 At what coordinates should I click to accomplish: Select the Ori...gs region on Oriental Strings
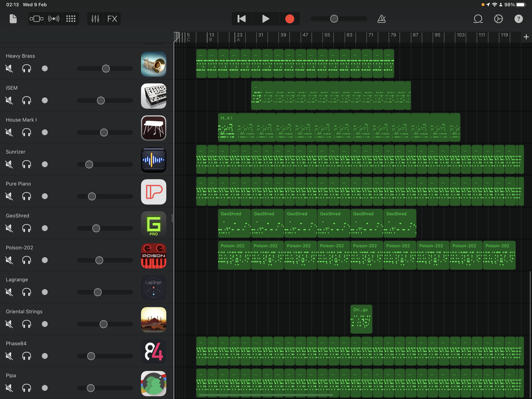pos(361,319)
